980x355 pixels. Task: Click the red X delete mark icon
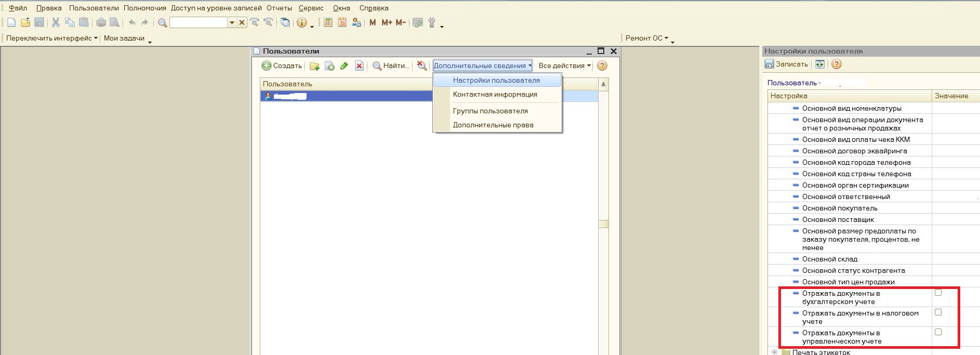(x=359, y=66)
